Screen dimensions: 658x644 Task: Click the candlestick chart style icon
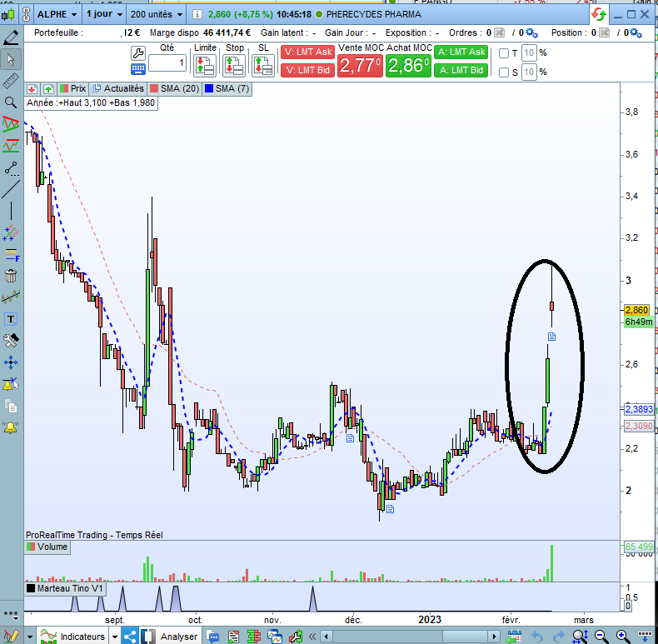click(8, 14)
